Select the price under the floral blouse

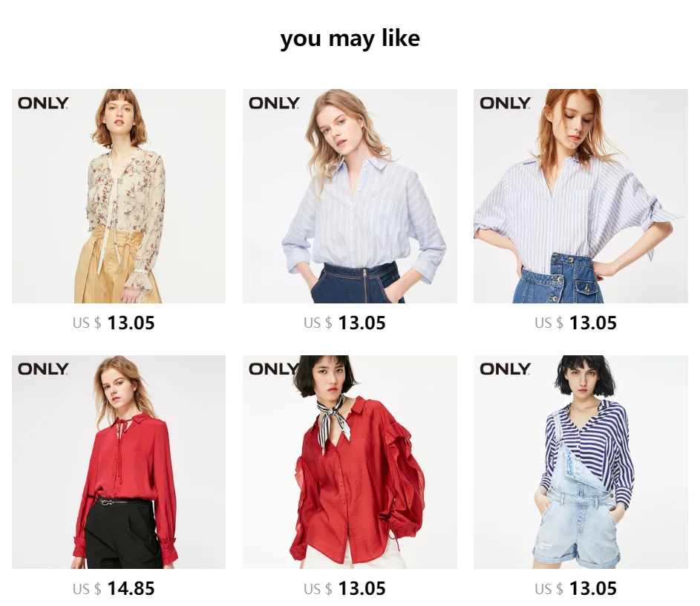114,323
